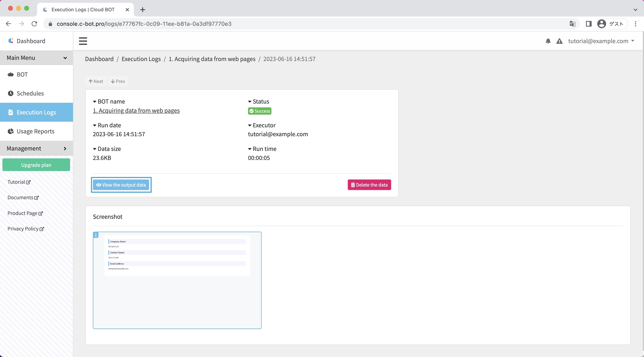Expand the Management section

click(x=36, y=148)
